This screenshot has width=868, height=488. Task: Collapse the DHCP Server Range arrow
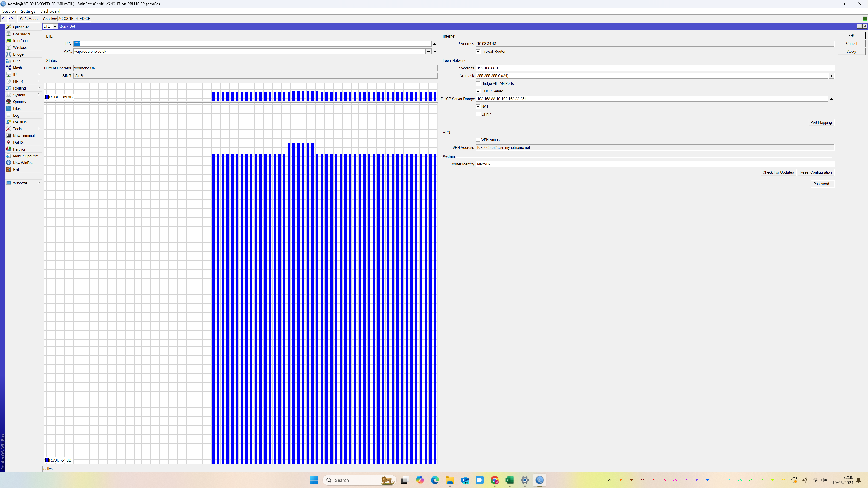[x=831, y=99]
